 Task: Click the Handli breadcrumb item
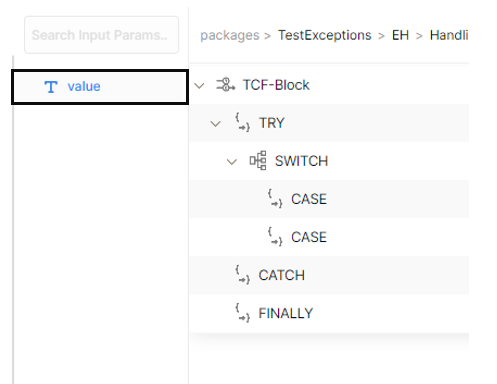[x=449, y=35]
